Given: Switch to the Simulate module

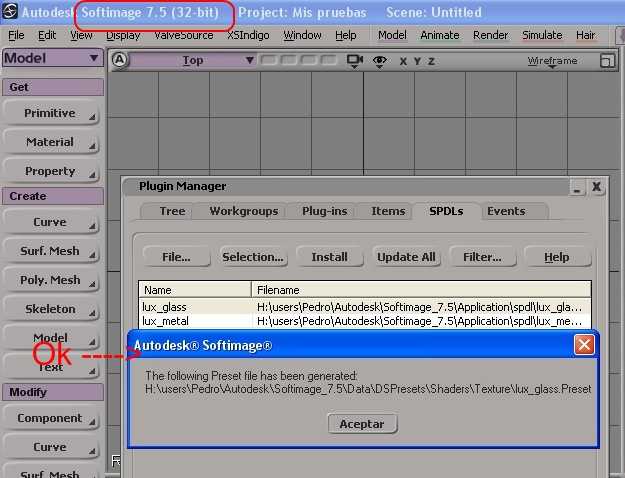Looking at the screenshot, I should [x=542, y=35].
